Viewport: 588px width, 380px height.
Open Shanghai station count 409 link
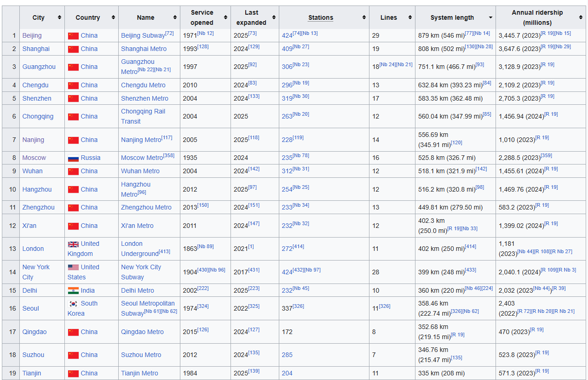click(x=287, y=49)
